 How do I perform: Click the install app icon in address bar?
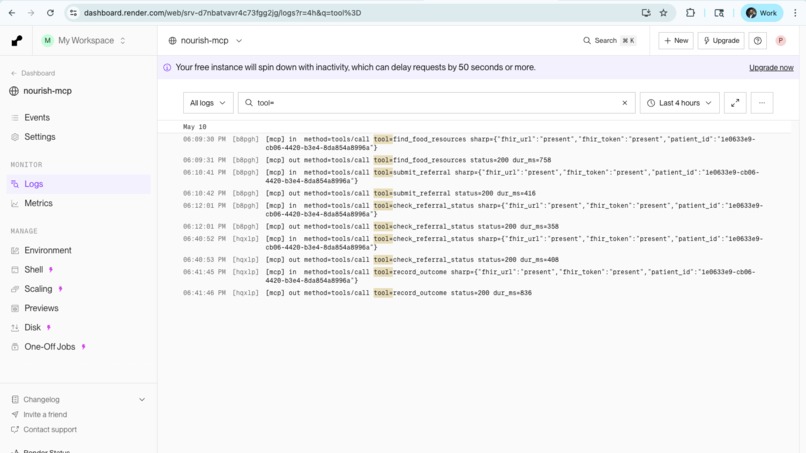click(x=646, y=13)
